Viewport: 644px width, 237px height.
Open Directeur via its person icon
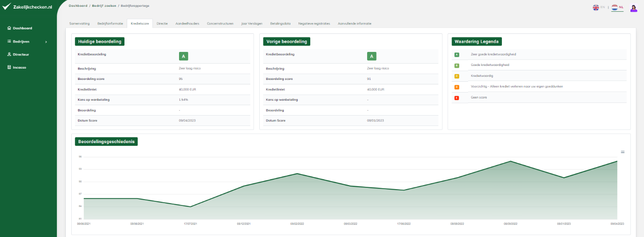(x=9, y=54)
